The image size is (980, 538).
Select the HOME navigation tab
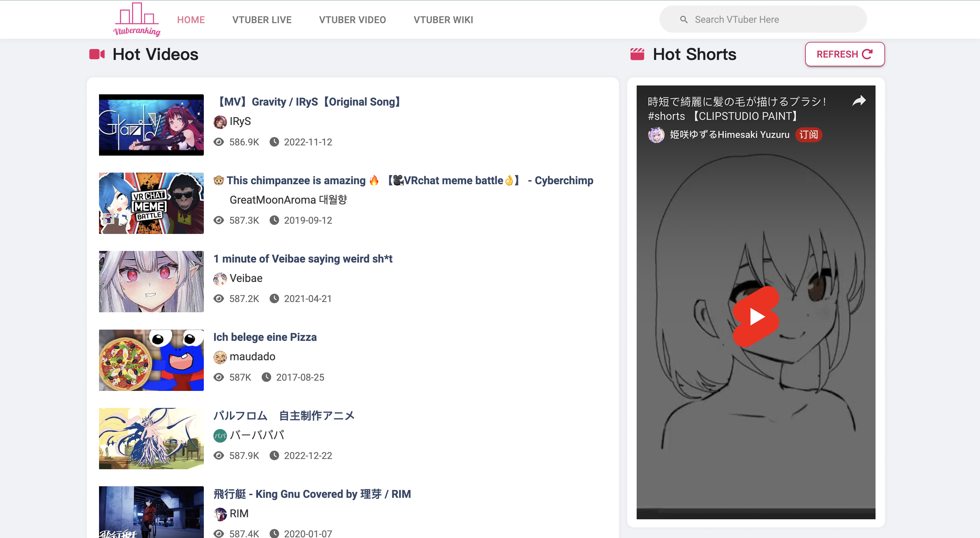[x=191, y=20]
